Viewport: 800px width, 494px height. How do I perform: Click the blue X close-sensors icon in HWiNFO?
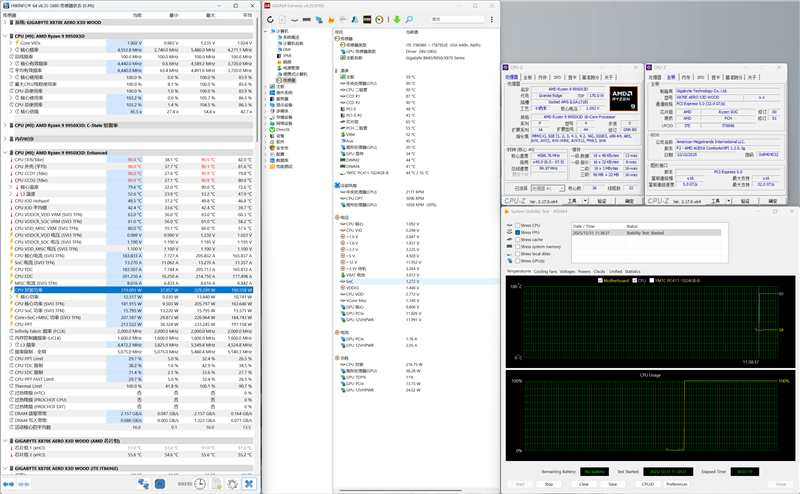247,483
